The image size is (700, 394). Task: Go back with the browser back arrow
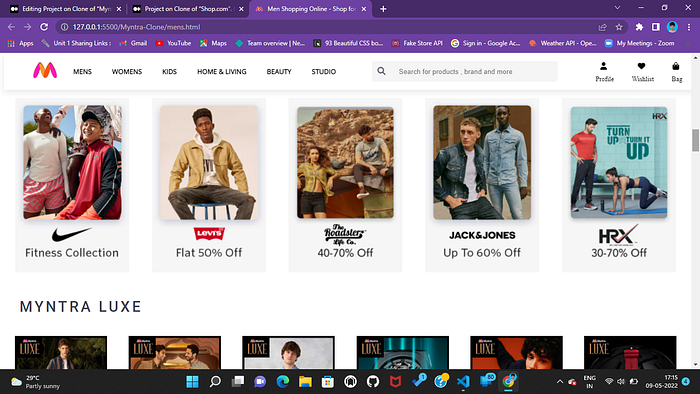click(x=11, y=27)
